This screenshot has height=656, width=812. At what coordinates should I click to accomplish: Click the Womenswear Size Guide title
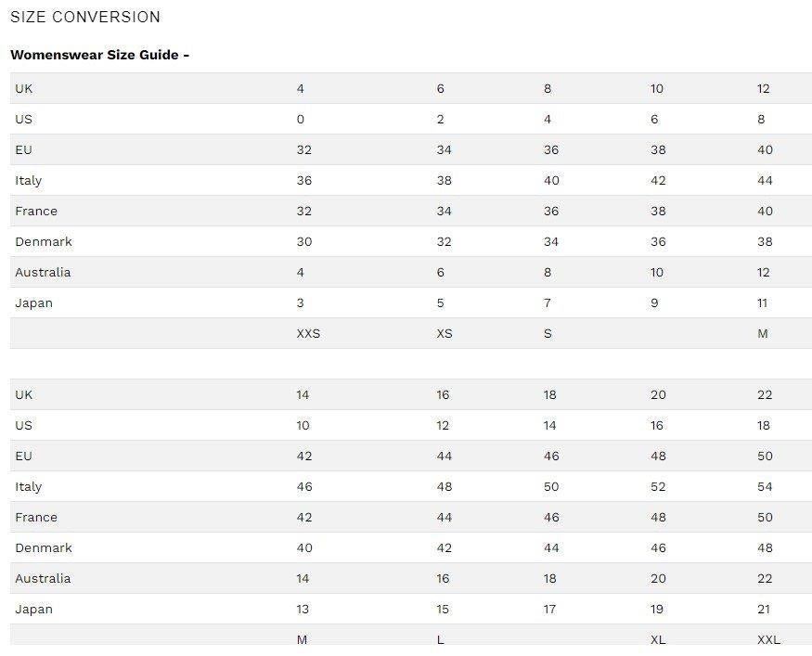[x=99, y=55]
